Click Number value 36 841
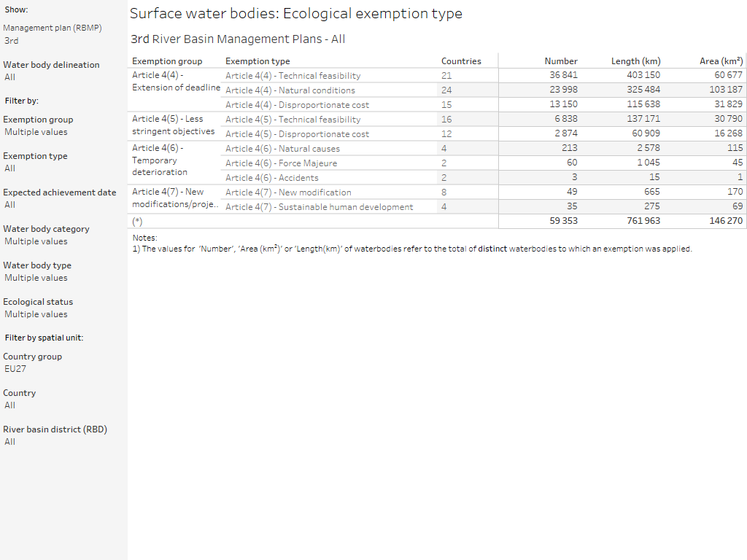747x560 pixels. coord(563,75)
